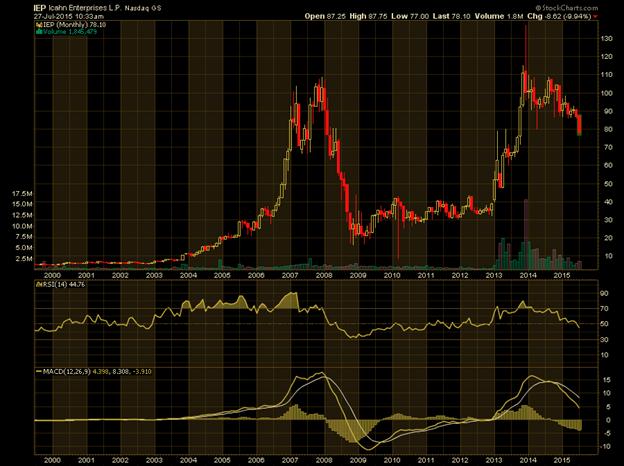Click 2002 on the axis under the MACD panel
This screenshot has height=466, width=624.
120,460
